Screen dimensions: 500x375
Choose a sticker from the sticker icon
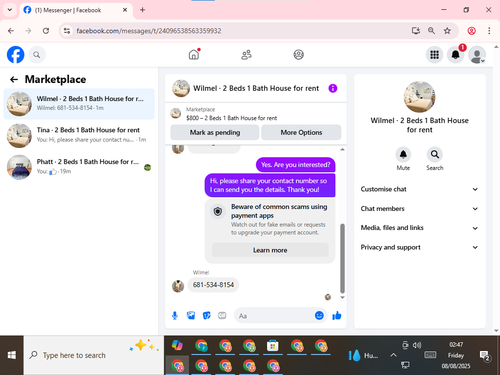coord(207,315)
